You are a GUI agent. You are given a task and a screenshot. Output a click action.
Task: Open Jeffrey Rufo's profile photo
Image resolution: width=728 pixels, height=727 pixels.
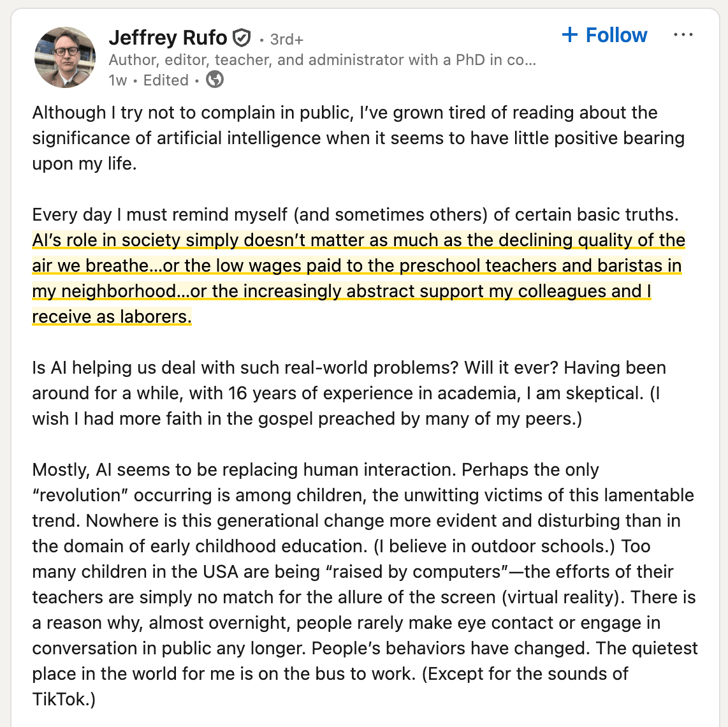click(x=64, y=57)
